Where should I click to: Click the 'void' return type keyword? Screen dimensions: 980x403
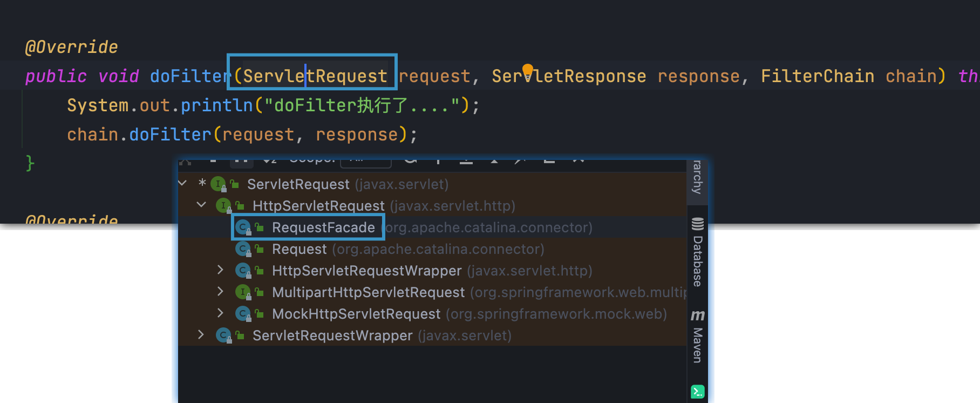coord(119,76)
